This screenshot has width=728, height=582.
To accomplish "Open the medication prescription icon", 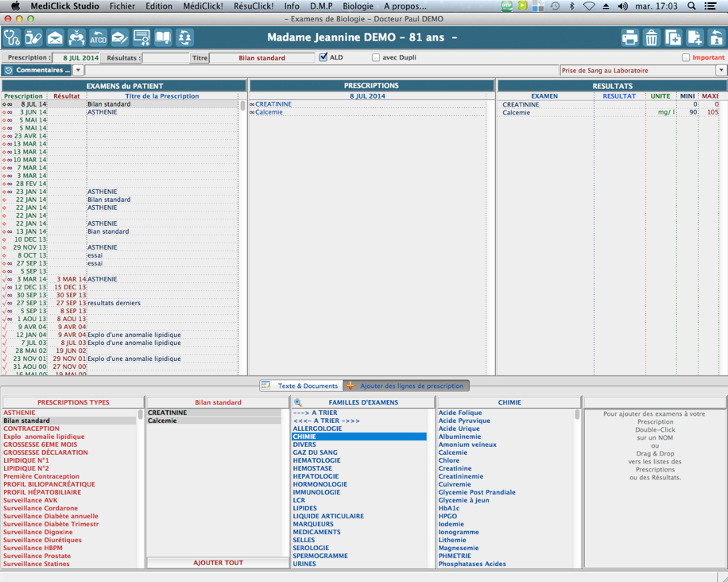I will click(33, 37).
